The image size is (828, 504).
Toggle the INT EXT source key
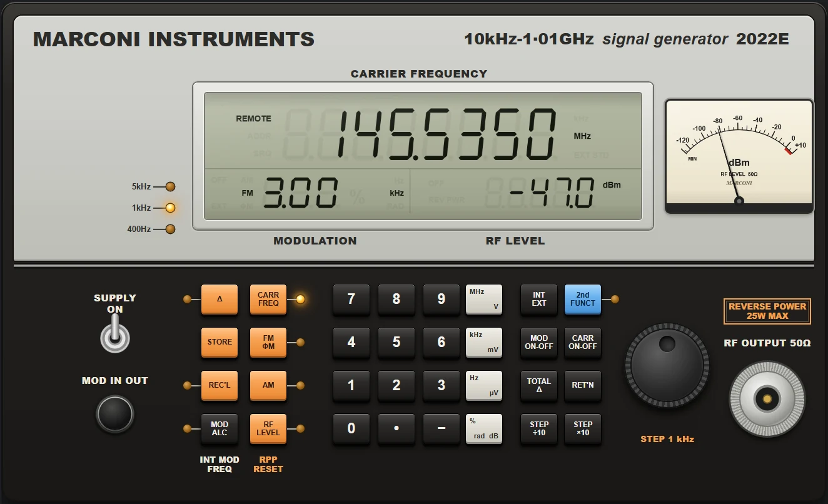[x=539, y=299]
